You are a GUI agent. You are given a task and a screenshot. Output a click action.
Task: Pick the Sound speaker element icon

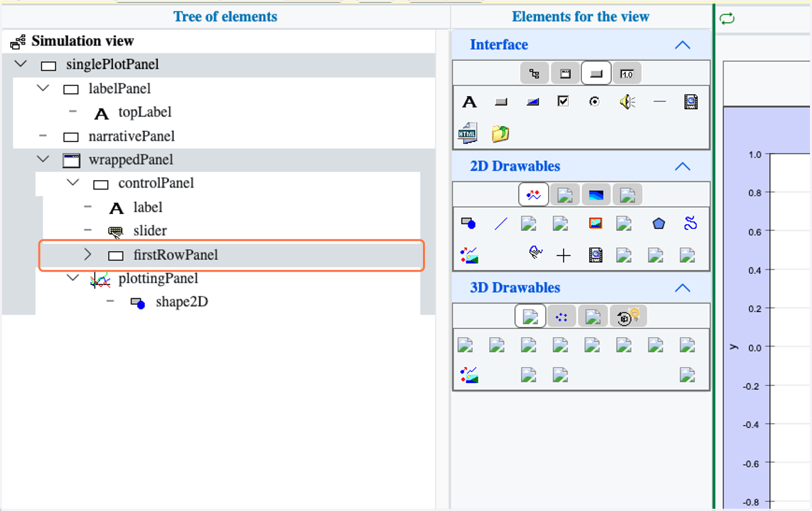click(627, 102)
